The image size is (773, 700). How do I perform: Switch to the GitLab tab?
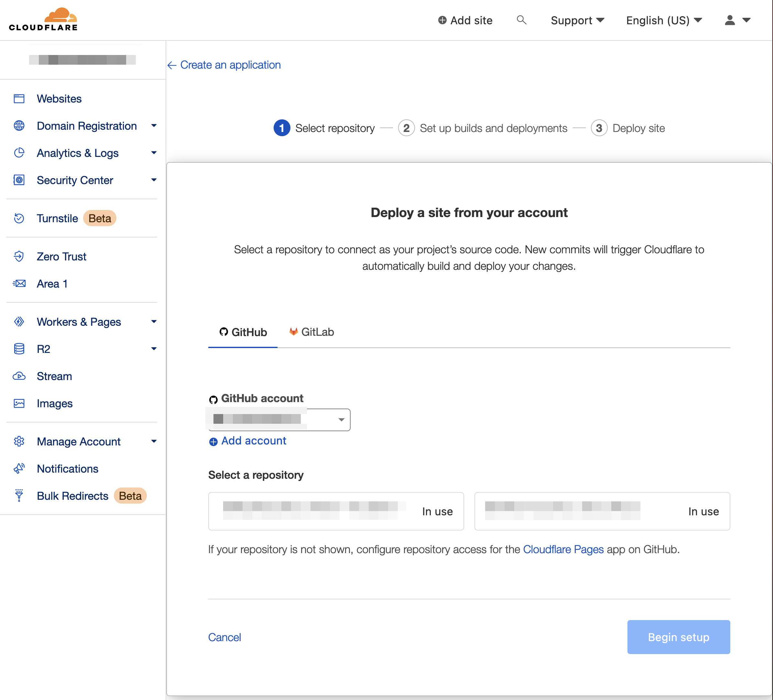pyautogui.click(x=311, y=332)
